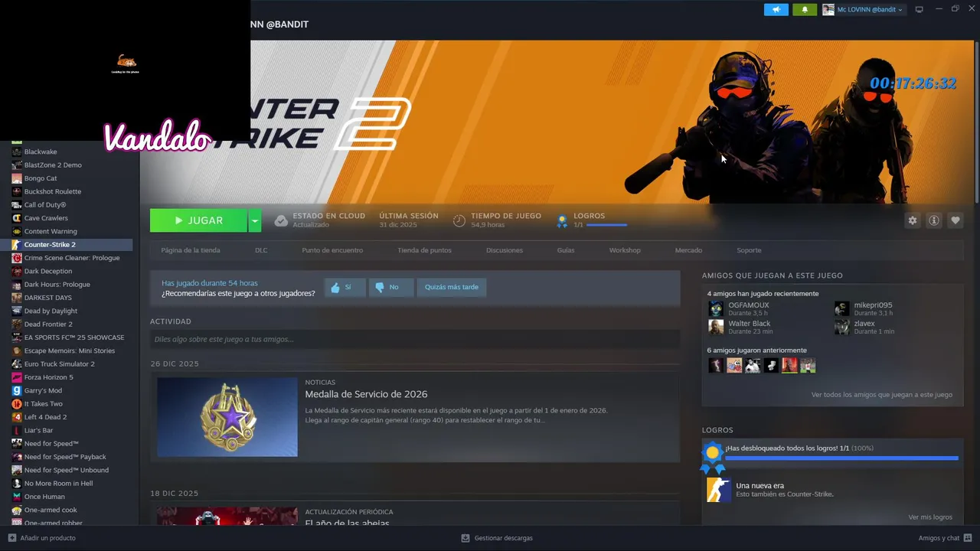980x551 pixels.
Task: Select Counter-Strike 2 in the library list
Action: coord(67,245)
